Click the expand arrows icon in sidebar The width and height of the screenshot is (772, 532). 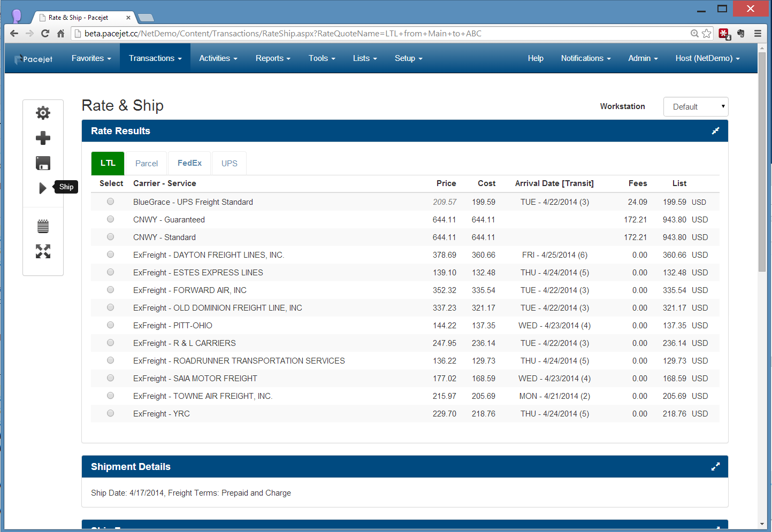click(x=43, y=251)
